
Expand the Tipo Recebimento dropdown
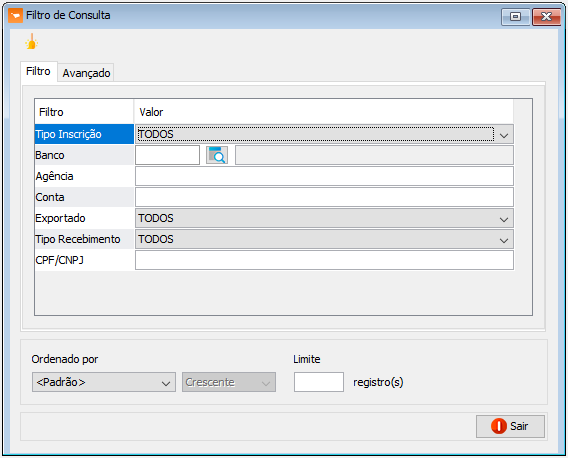click(x=504, y=240)
